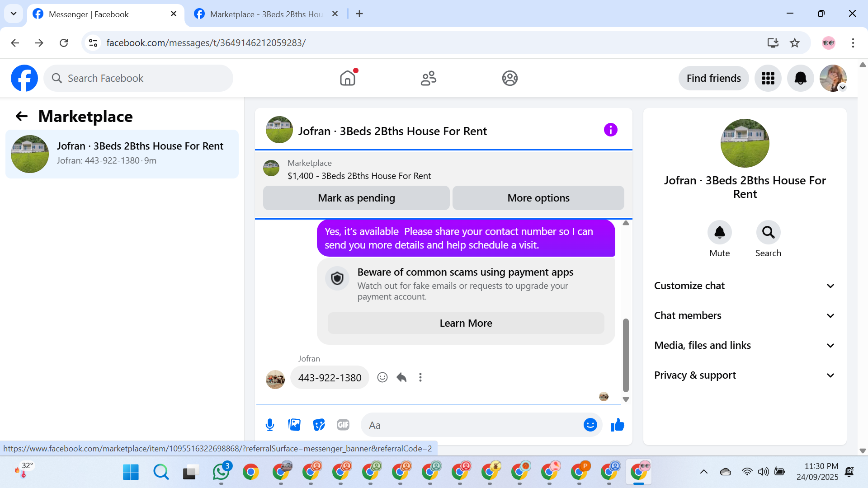Image resolution: width=868 pixels, height=488 pixels.
Task: Attach a photo or file
Action: pyautogui.click(x=294, y=425)
